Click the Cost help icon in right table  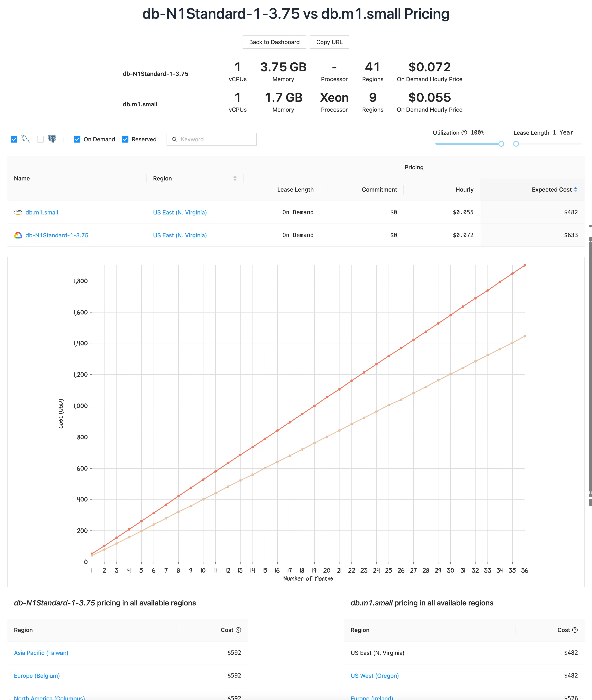[575, 630]
